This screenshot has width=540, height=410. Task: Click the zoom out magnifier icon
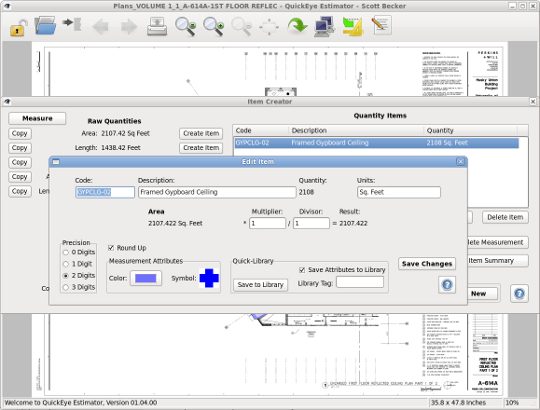pos(186,27)
